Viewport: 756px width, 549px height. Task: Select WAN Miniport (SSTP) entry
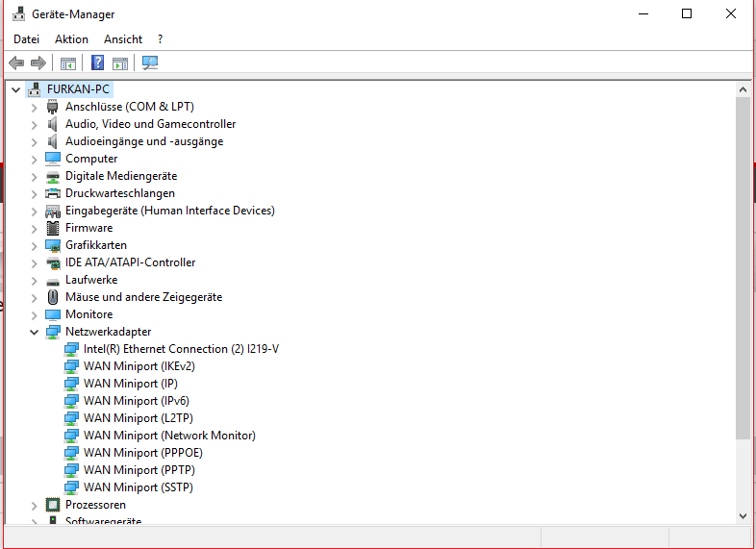[x=139, y=487]
